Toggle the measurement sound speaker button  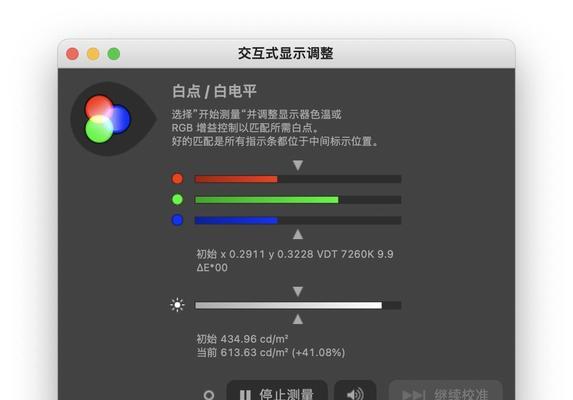(355, 393)
